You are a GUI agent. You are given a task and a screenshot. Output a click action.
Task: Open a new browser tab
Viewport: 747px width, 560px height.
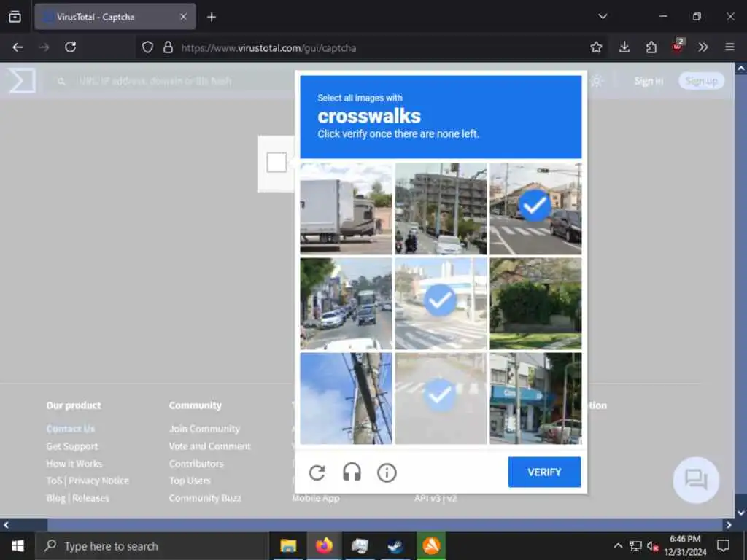pyautogui.click(x=212, y=17)
